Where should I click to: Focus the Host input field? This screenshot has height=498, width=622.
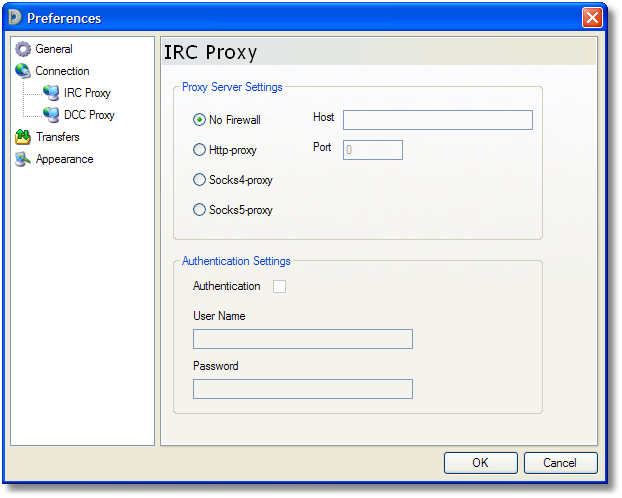pos(438,120)
